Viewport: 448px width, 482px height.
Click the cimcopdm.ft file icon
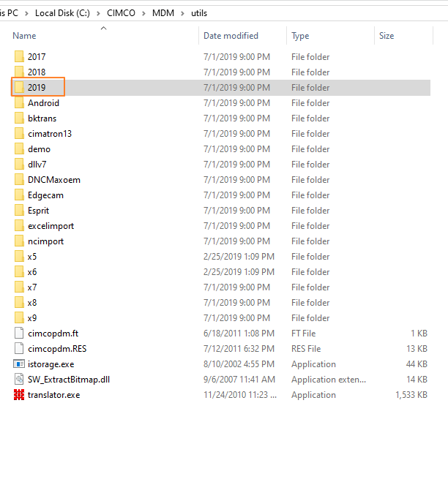pos(19,334)
